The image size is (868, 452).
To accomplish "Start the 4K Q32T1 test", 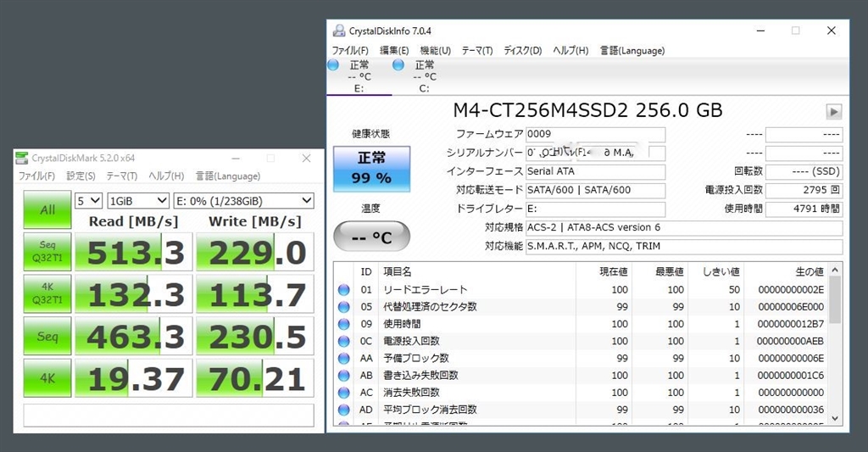I will (47, 293).
